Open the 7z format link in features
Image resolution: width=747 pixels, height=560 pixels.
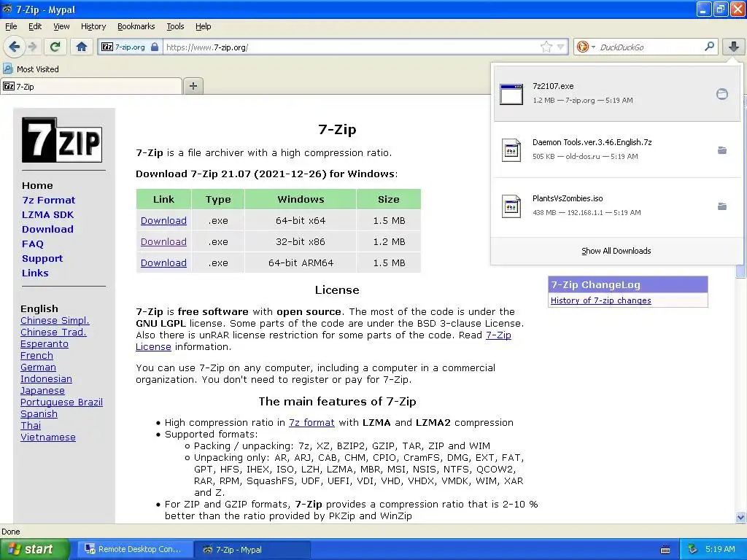point(311,422)
